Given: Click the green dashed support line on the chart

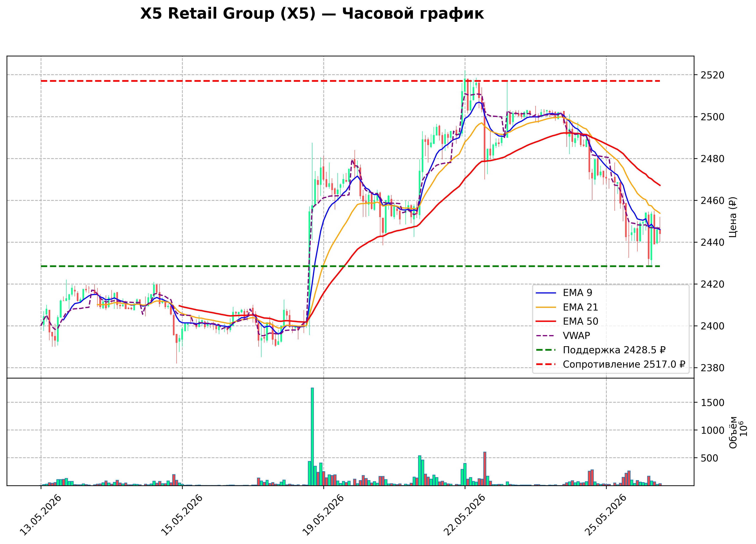Looking at the screenshot, I should point(350,266).
